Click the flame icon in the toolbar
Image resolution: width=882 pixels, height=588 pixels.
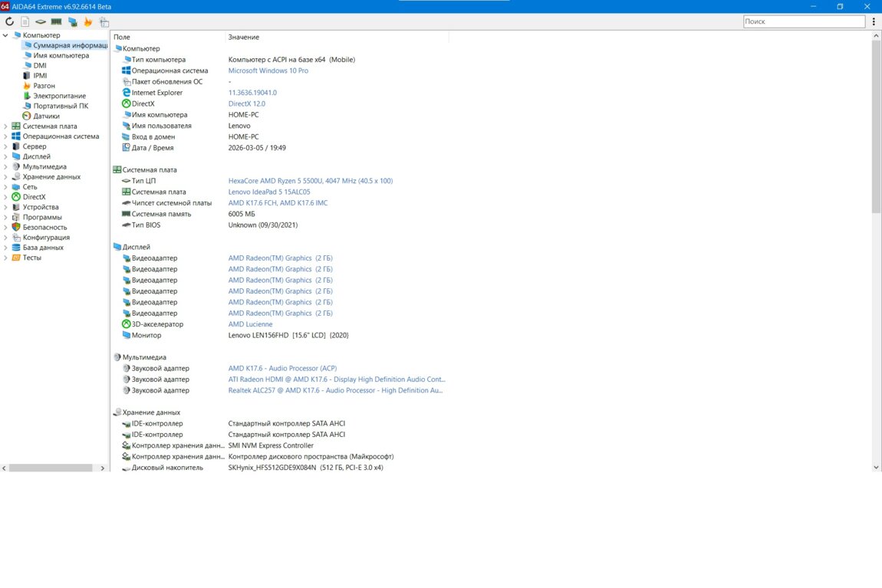(x=88, y=22)
